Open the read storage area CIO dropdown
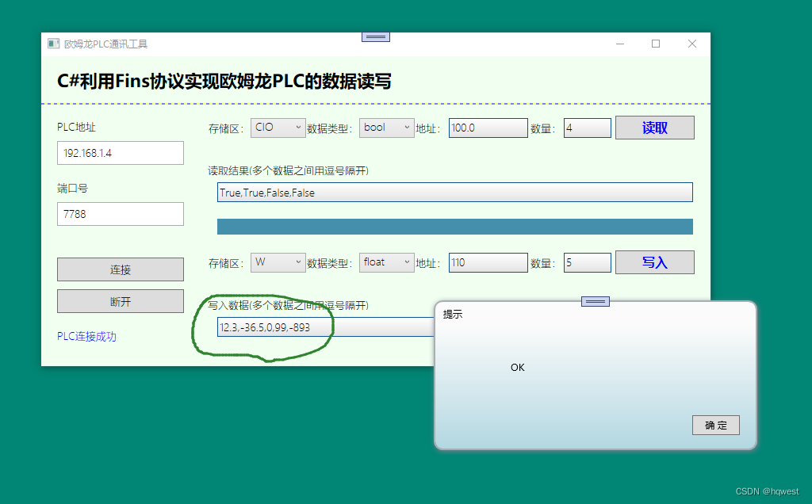The image size is (812, 504). click(x=278, y=128)
